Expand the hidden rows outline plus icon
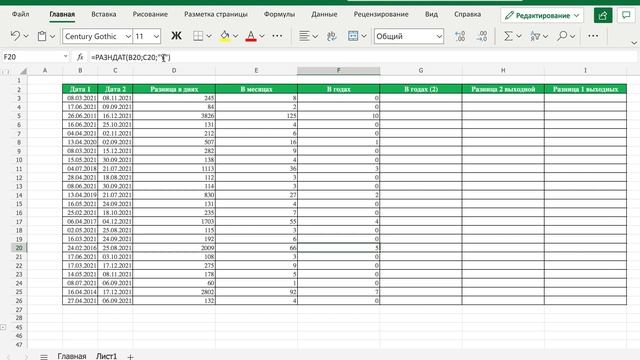This screenshot has height=360, width=640. [x=3, y=327]
